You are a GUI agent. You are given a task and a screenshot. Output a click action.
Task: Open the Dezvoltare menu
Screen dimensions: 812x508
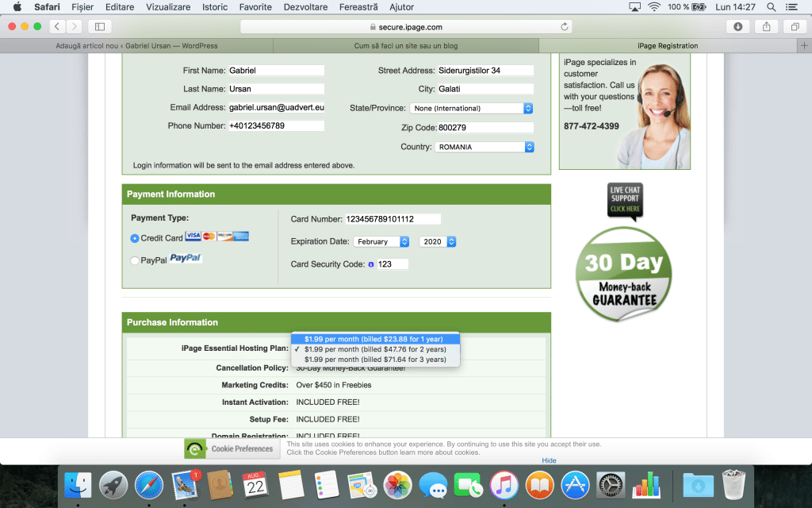pos(305,6)
